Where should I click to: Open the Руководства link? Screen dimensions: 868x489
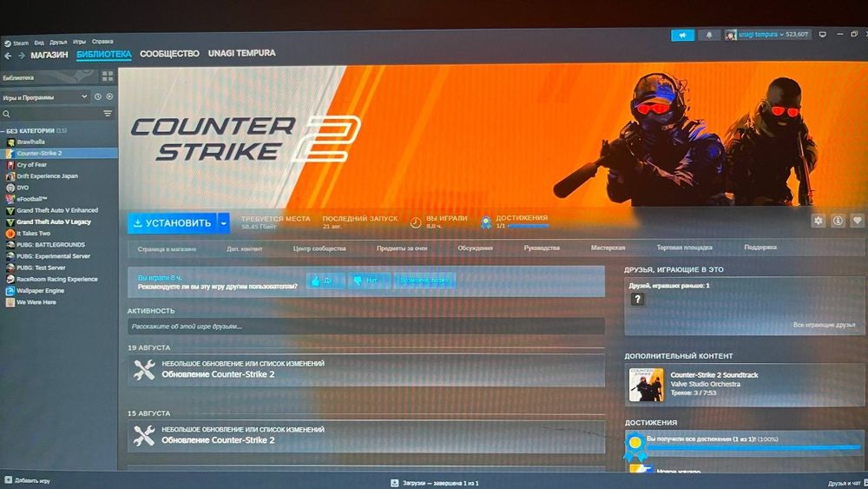[x=542, y=248]
